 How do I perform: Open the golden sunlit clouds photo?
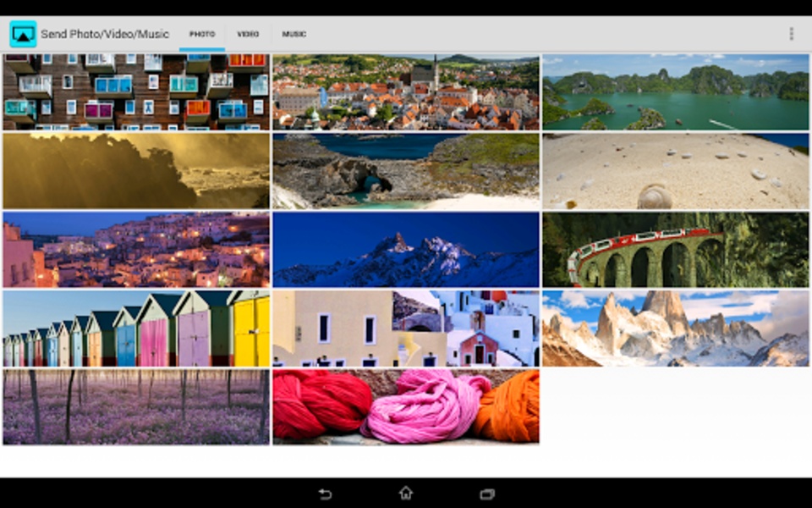(136, 171)
